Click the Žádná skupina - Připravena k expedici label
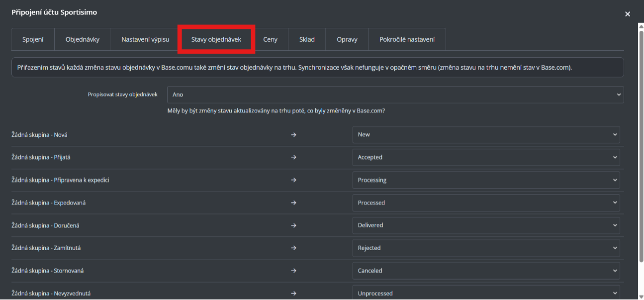Screen dimensions: 644x300 pos(60,180)
